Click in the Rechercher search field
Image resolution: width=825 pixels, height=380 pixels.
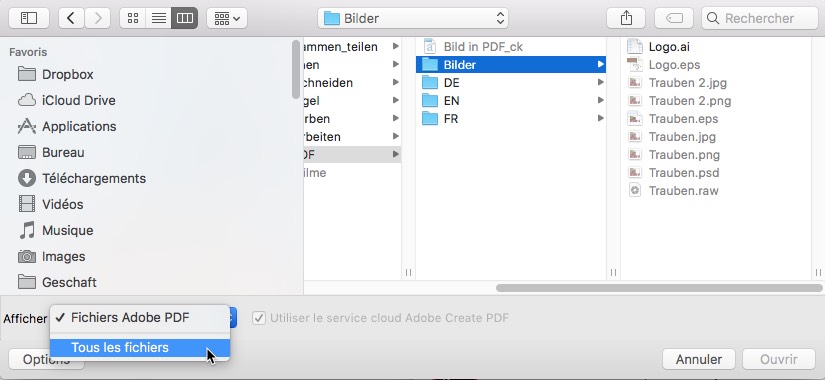[760, 18]
